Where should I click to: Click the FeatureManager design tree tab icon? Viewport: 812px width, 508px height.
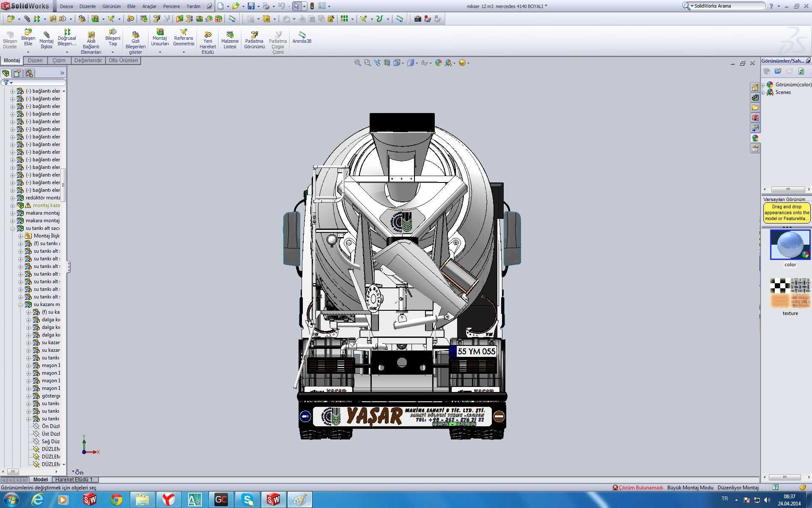[5, 73]
